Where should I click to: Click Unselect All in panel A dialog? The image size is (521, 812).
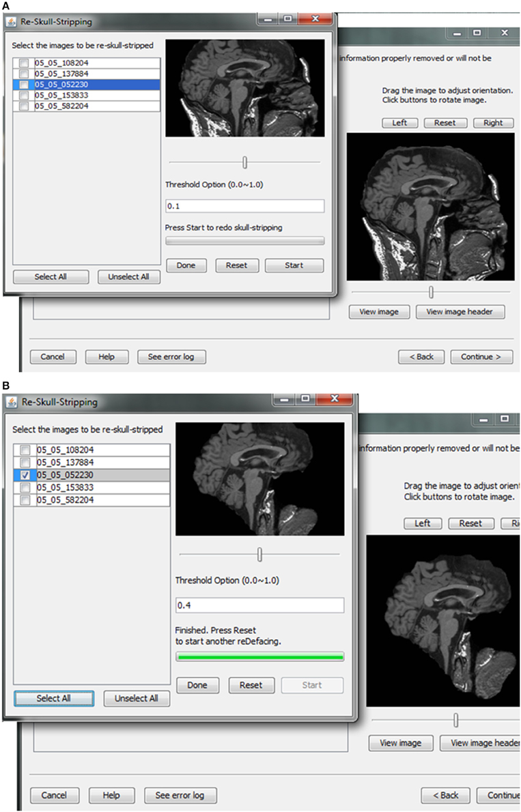(128, 276)
